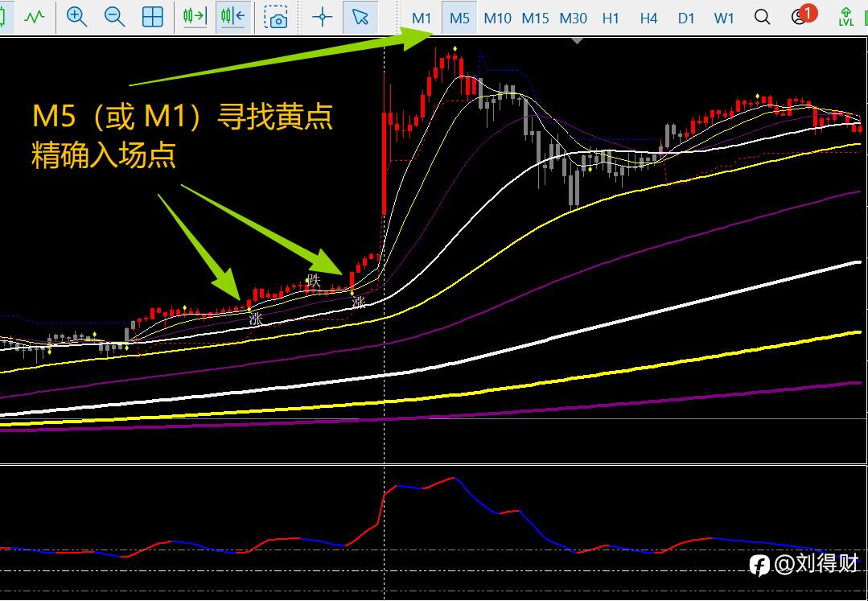868x601 pixels.
Task: Open the tile windows grid icon
Action: (x=152, y=17)
